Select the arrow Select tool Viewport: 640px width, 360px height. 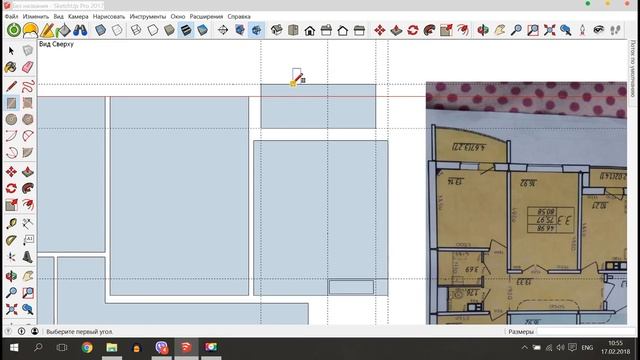[11, 51]
